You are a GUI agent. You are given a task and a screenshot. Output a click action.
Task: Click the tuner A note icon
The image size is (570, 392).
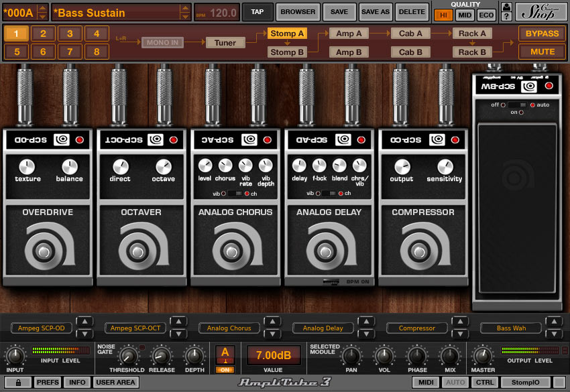tap(225, 354)
